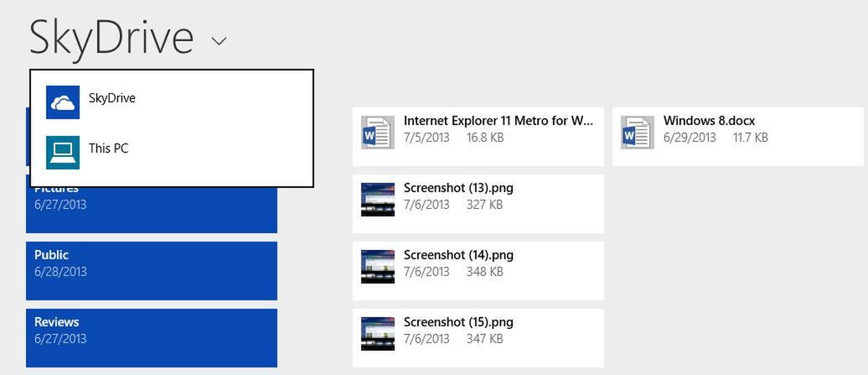868x375 pixels.
Task: Click the SkyDrive cloud icon in dropdown
Action: [x=63, y=102]
